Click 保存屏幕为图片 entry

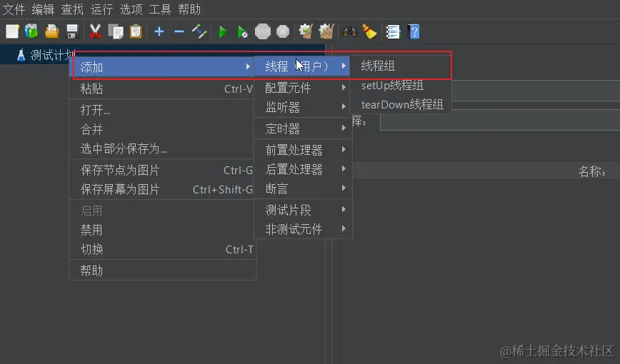pos(162,189)
